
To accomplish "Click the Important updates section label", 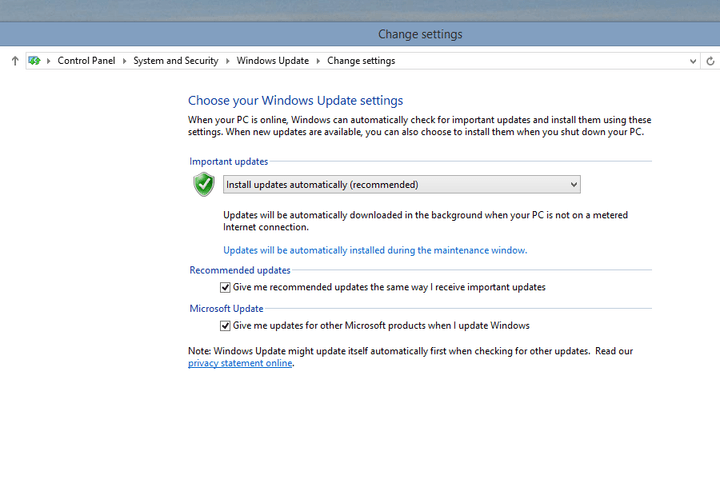I will (229, 162).
